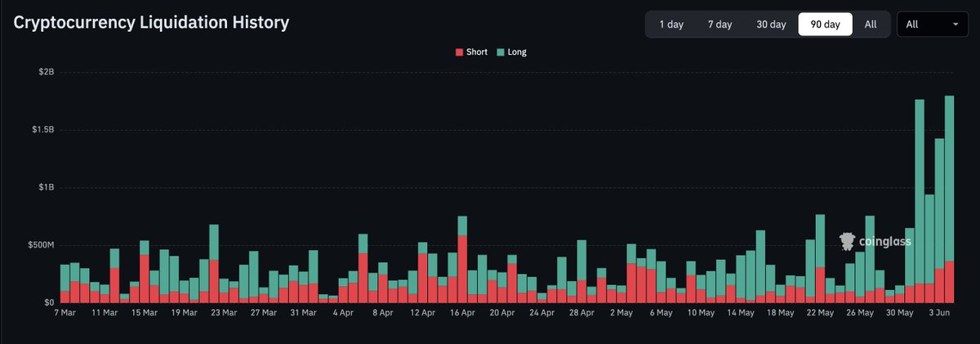The image size is (980, 344).
Task: Click the 30 May date label
Action: tap(901, 313)
